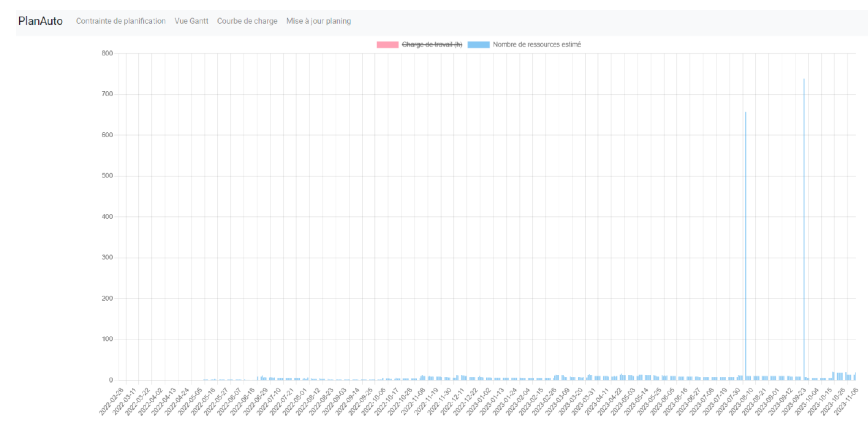Click the bars above 2023-10-26
The width and height of the screenshot is (868, 426).
point(840,376)
